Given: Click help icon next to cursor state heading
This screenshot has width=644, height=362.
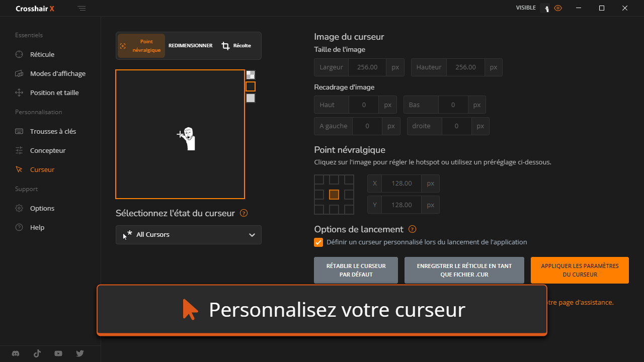Looking at the screenshot, I should tap(244, 213).
